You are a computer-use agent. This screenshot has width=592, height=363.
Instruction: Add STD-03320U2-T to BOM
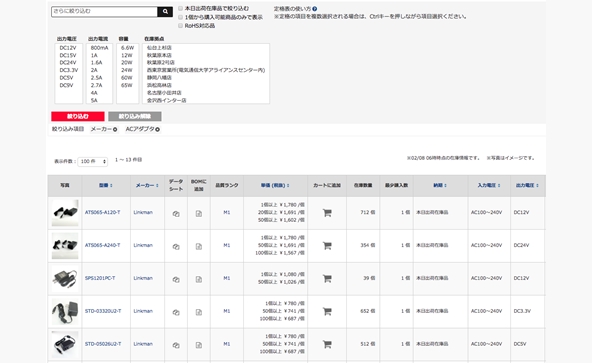[199, 312]
